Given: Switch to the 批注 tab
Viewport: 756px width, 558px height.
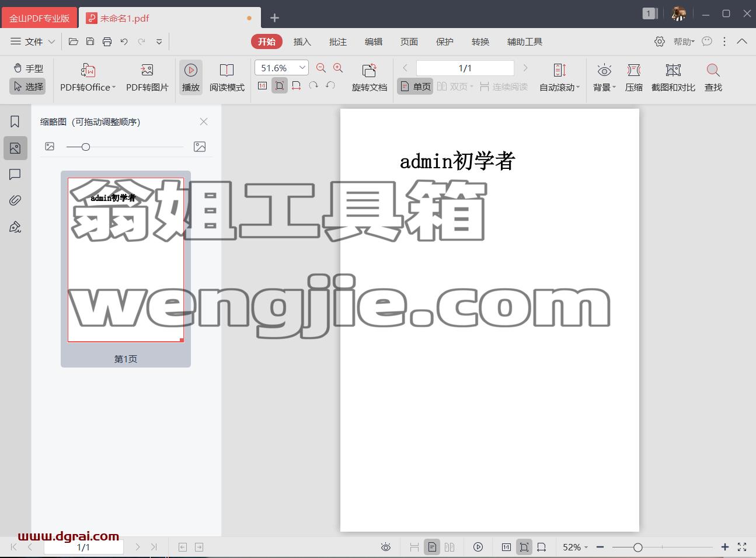Looking at the screenshot, I should (338, 41).
